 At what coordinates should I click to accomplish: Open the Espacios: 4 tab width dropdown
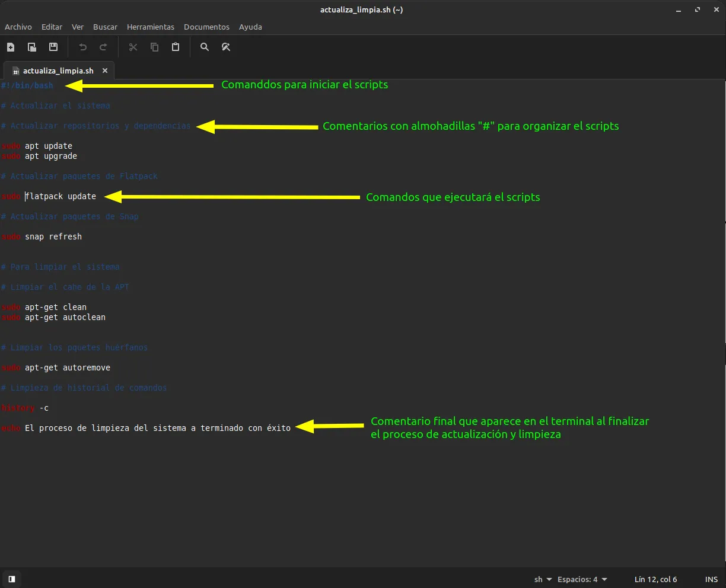tap(582, 579)
